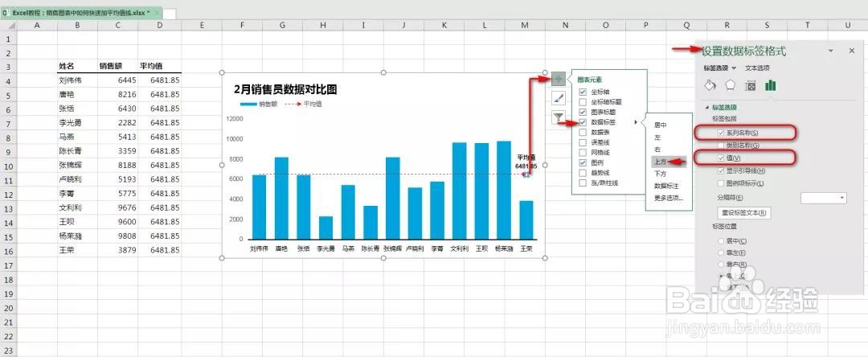Select the column M header
868x357 pixels.
point(524,26)
